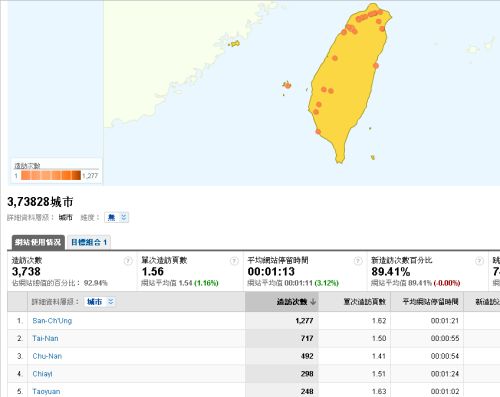Open Taoyuan city link
Viewport: 500px width, 397px height.
pyautogui.click(x=46, y=391)
